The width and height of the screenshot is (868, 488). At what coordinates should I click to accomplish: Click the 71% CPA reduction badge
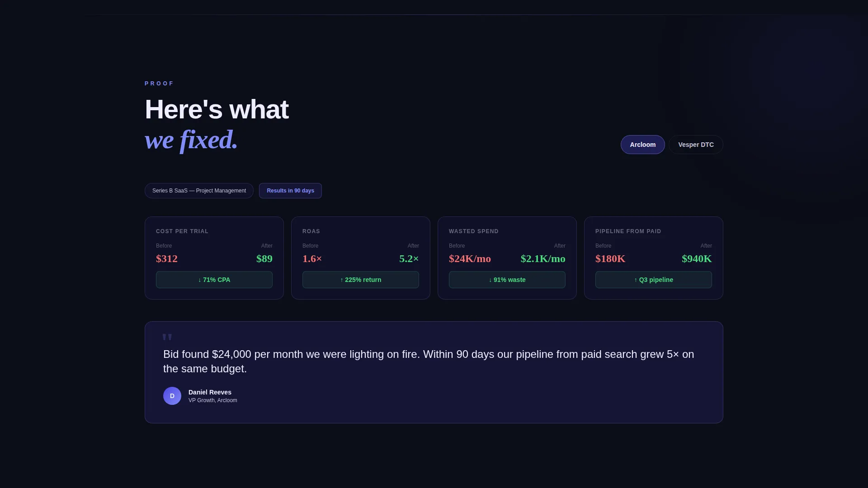pos(214,280)
